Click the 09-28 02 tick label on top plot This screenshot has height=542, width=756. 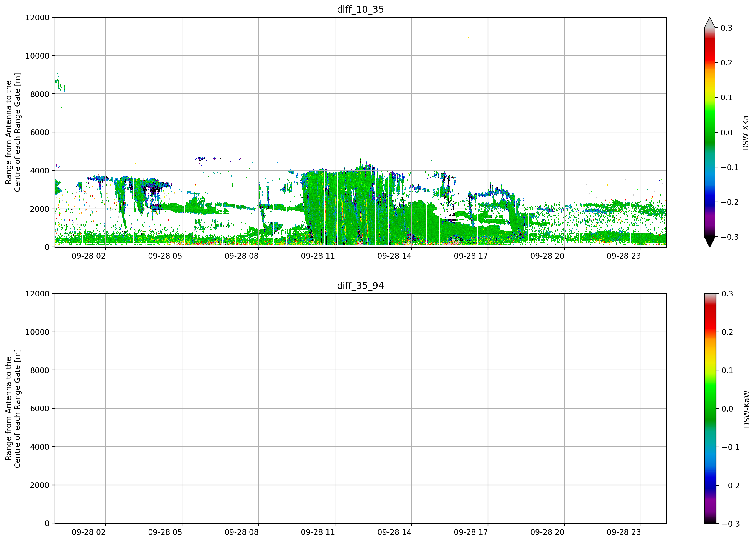tap(89, 256)
